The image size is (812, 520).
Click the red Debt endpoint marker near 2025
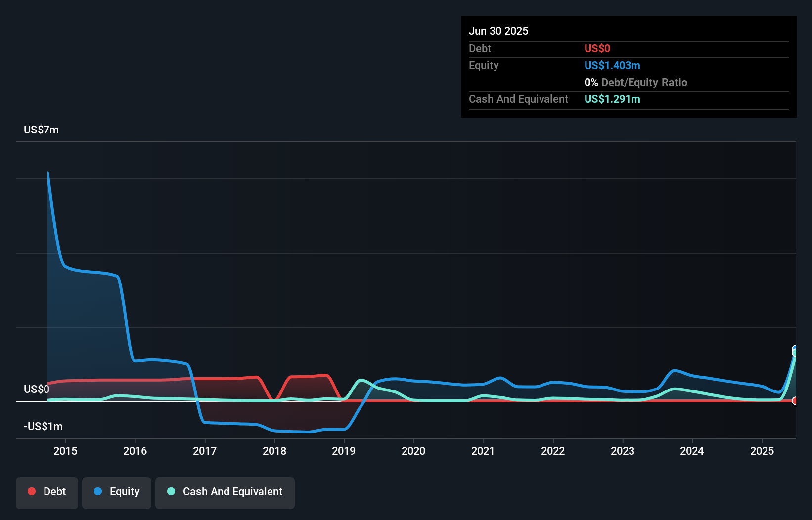tap(796, 401)
